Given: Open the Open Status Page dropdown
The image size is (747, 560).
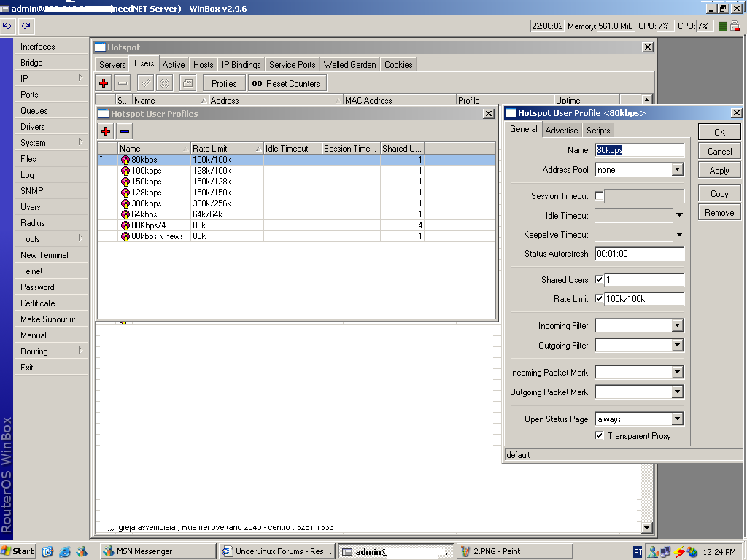Looking at the screenshot, I should pyautogui.click(x=677, y=419).
